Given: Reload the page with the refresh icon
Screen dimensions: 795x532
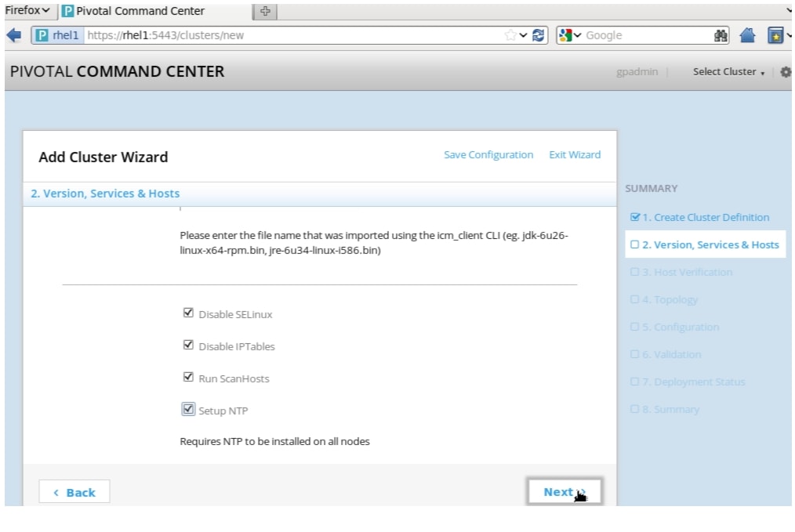Looking at the screenshot, I should point(539,35).
